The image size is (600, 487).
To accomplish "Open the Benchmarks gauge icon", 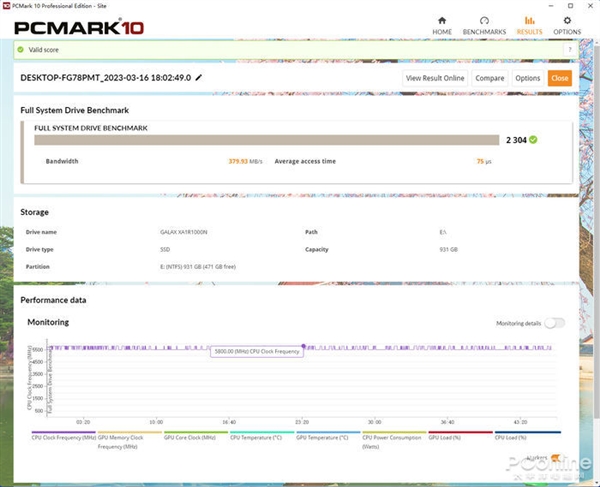I will [484, 21].
